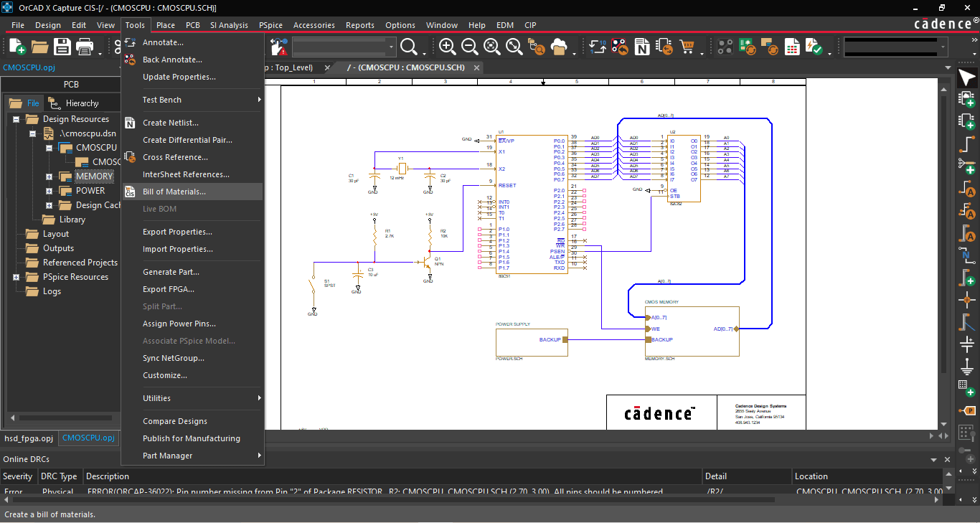Image resolution: width=980 pixels, height=523 pixels.
Task: Select the Place Off-Page Connector tool
Action: click(967, 411)
